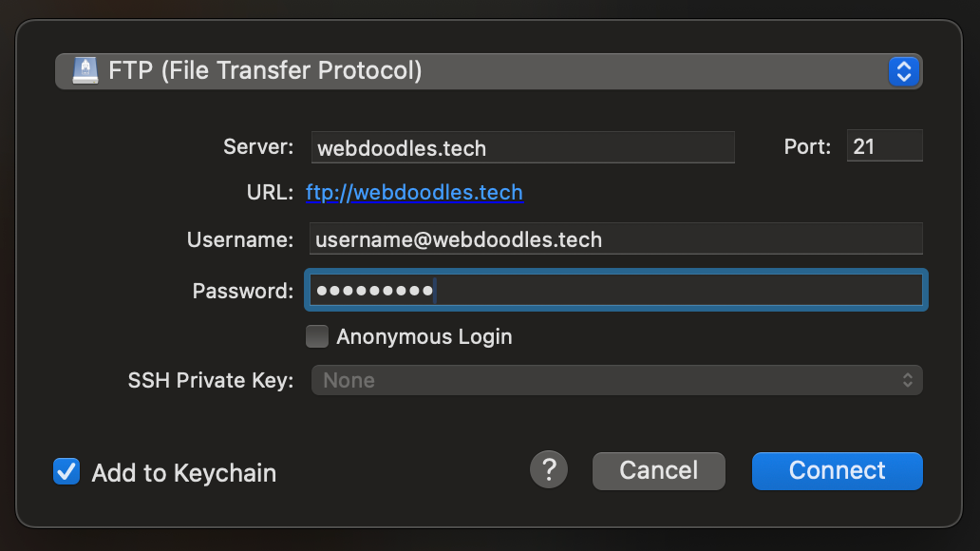Image resolution: width=980 pixels, height=551 pixels.
Task: Click into the Port field showing 21
Action: 884,146
